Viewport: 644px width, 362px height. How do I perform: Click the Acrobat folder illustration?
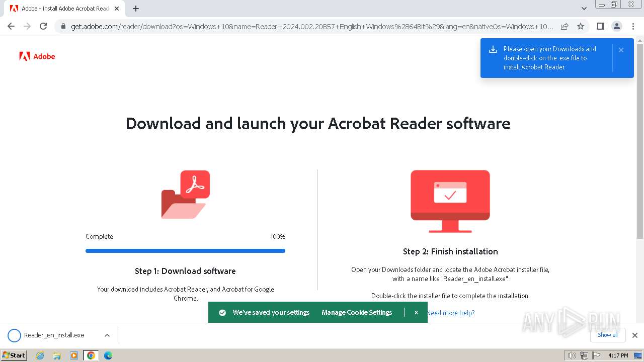[185, 195]
